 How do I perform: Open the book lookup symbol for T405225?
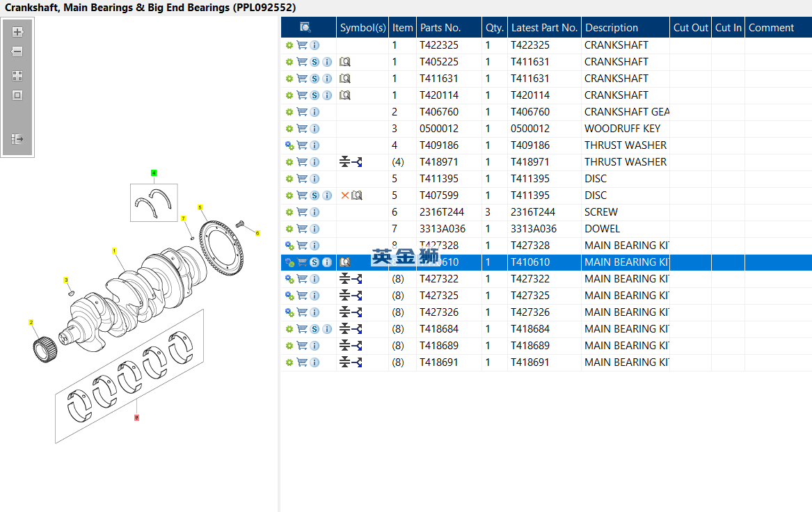(345, 62)
